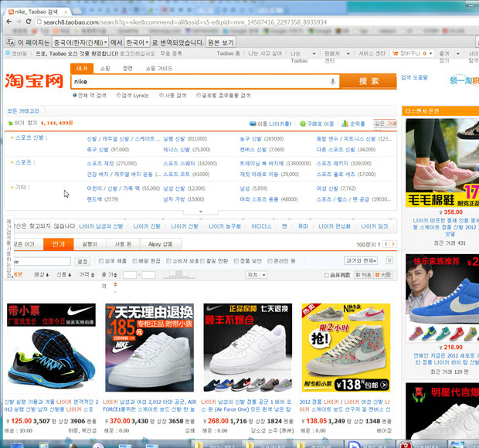Image resolution: width=479 pixels, height=448 pixels.
Task: Check the 소비자 보호 checkbox
Action: point(168,261)
